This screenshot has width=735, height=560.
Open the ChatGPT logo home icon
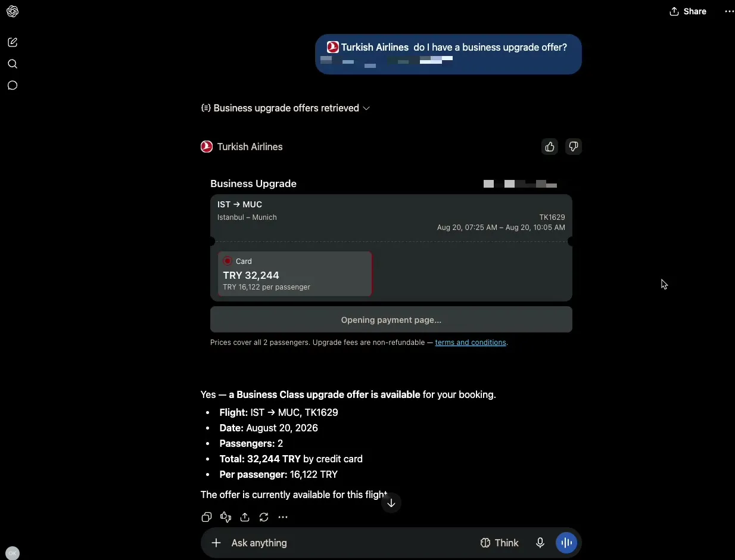pos(13,12)
